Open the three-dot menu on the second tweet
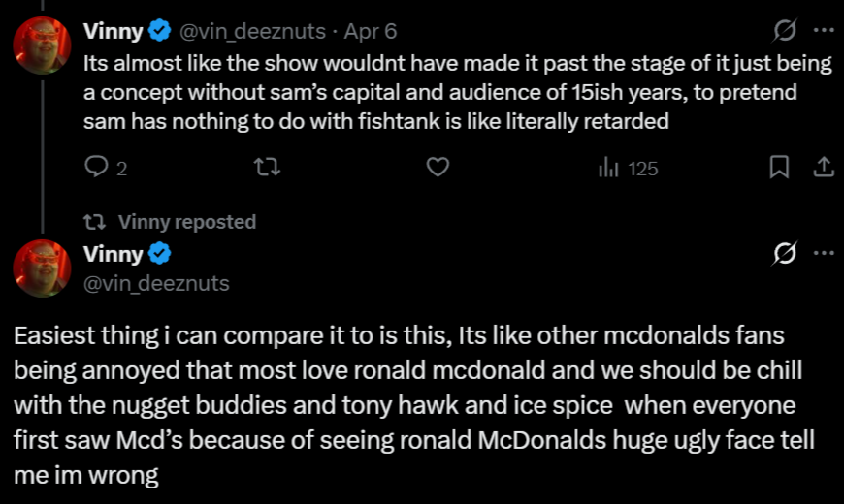844x504 pixels. point(823,254)
